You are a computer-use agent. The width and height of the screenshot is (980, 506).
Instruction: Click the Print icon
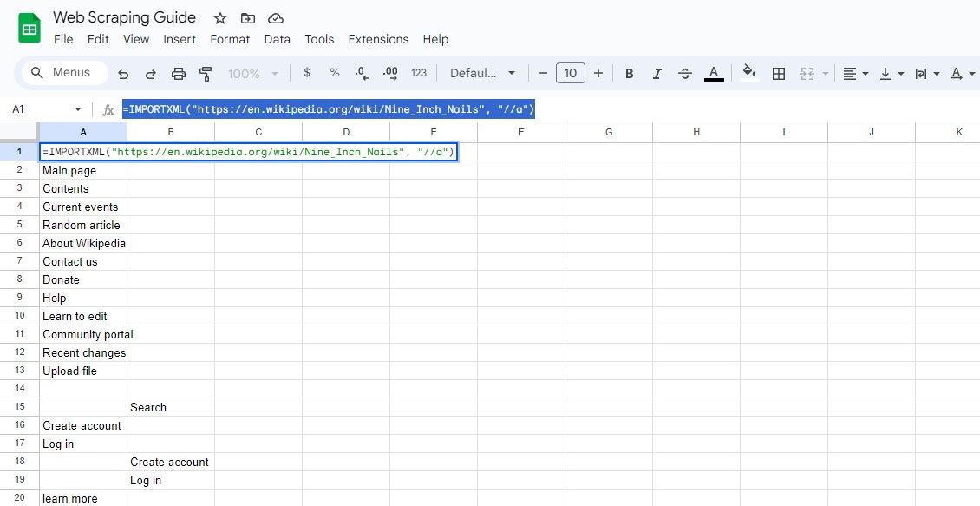point(179,73)
